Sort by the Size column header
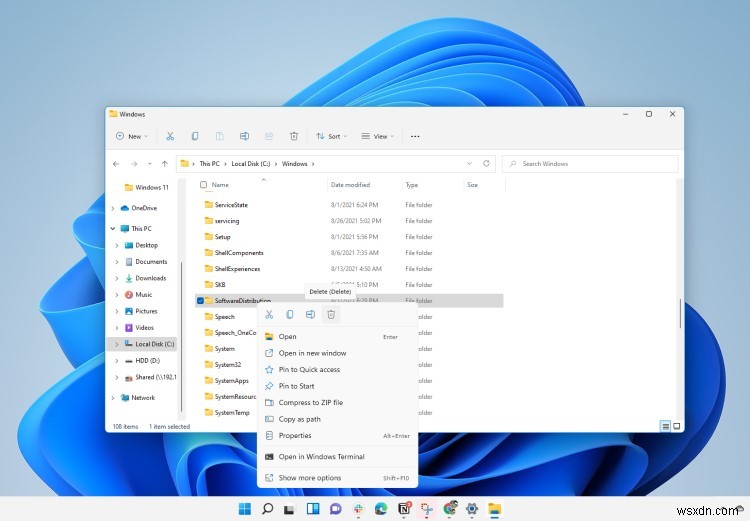 pyautogui.click(x=473, y=185)
